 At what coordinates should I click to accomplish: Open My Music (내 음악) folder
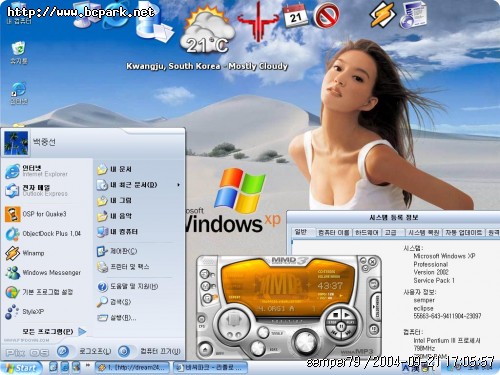tap(140, 216)
